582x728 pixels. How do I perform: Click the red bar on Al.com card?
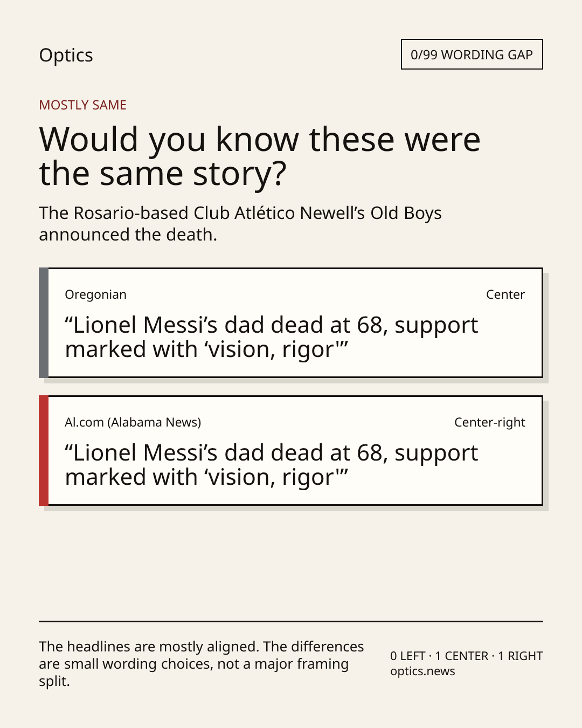[44, 450]
